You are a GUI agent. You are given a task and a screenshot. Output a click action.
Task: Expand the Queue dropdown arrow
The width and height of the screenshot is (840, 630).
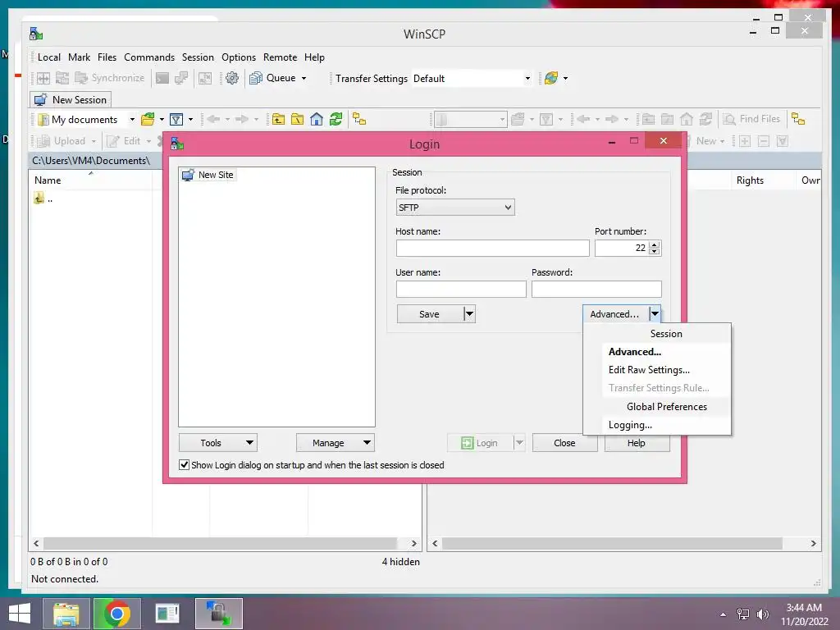coord(304,78)
